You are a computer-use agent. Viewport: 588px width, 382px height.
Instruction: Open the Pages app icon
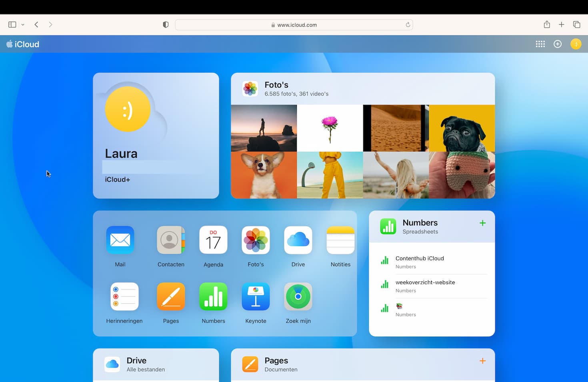point(171,296)
